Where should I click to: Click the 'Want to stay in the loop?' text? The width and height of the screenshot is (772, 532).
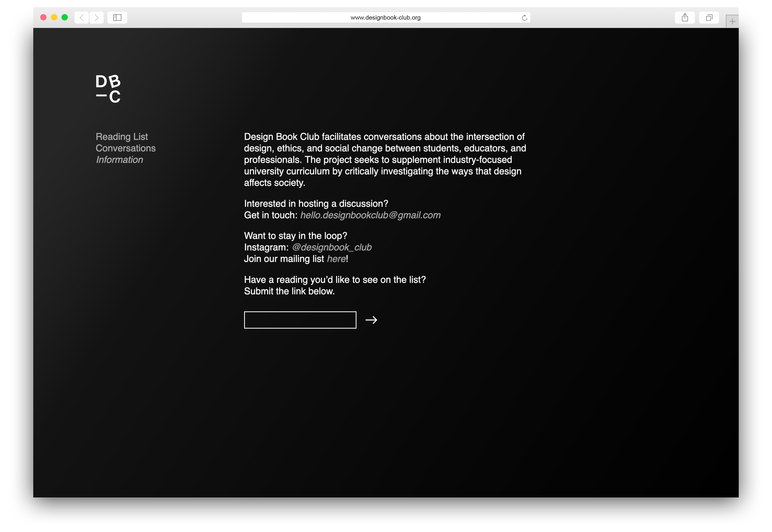click(x=295, y=236)
